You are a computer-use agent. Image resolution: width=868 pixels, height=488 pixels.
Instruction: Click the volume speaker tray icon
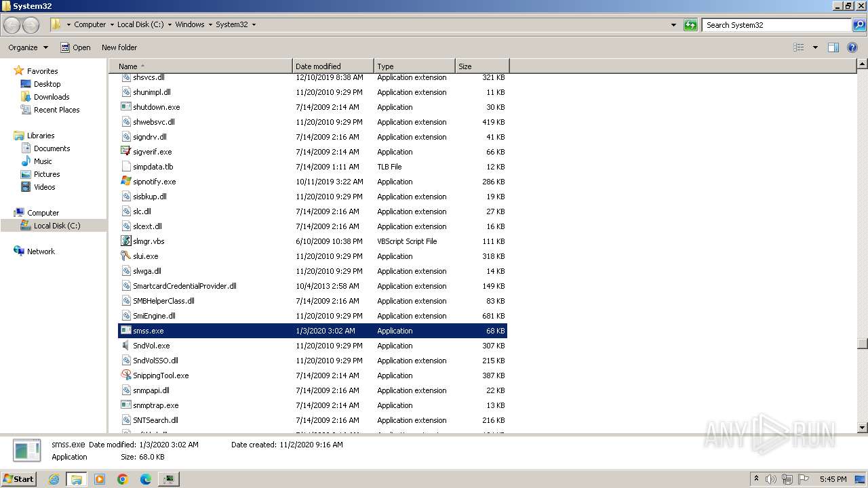[771, 479]
